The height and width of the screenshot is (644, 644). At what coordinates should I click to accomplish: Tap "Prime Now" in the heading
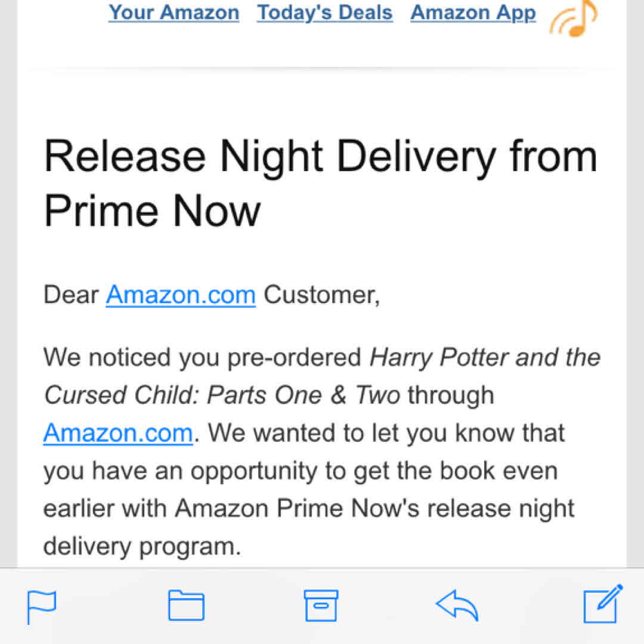tap(153, 210)
